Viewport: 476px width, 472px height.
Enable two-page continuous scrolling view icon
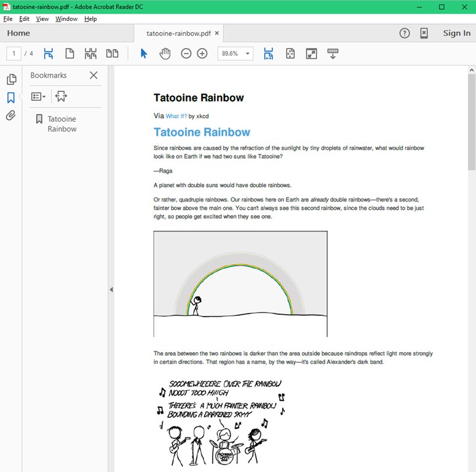90,53
